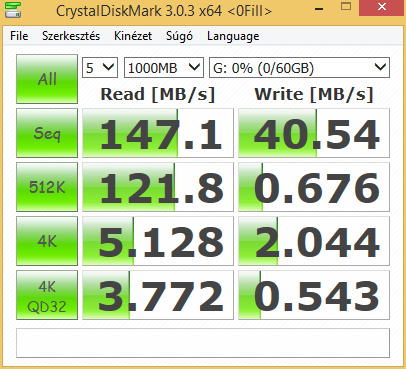Select the Seq read result 147.1
Screen dimensions: 406x369
pos(158,133)
